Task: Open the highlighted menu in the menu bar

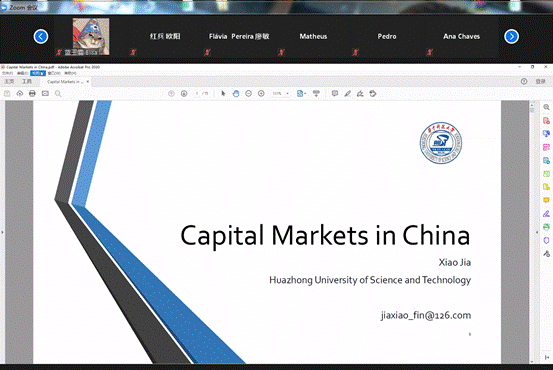Action: [38, 73]
